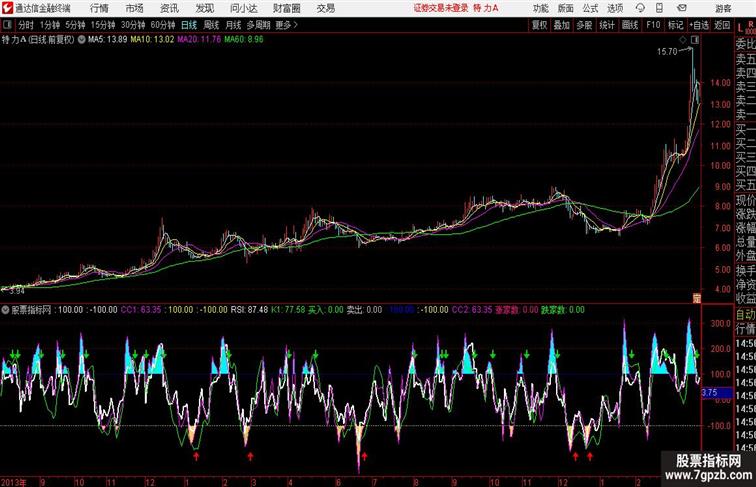The image size is (756, 487).
Task: Click the 涨家数: 0.00 indicator value
Action: [516, 310]
